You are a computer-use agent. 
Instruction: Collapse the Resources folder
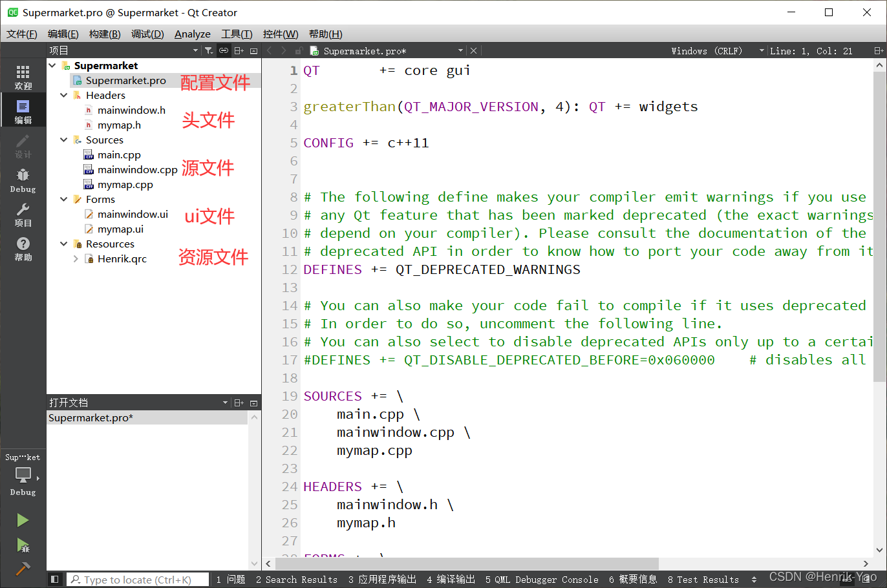click(64, 244)
